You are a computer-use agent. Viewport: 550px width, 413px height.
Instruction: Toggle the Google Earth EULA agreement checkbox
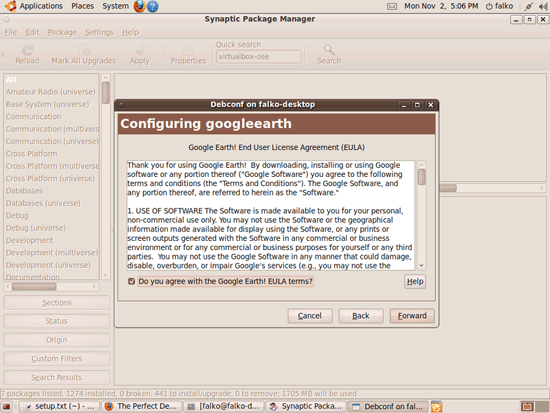click(x=132, y=281)
